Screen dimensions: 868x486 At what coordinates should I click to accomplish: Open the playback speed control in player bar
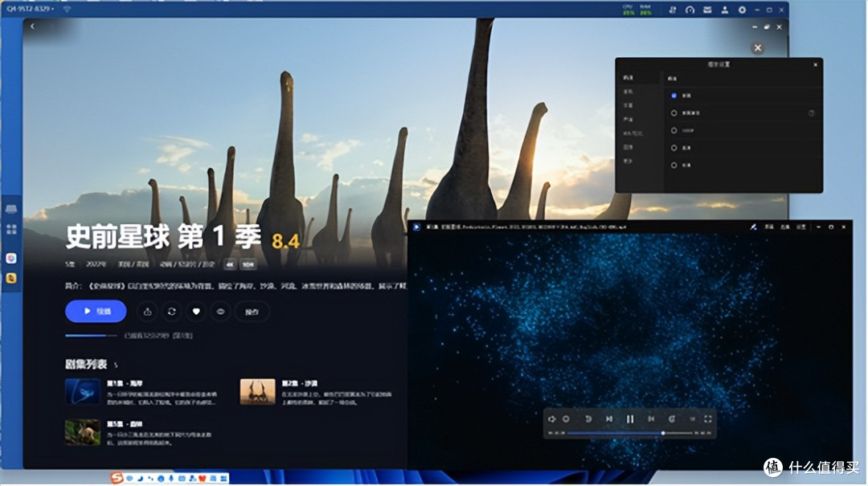coord(692,419)
